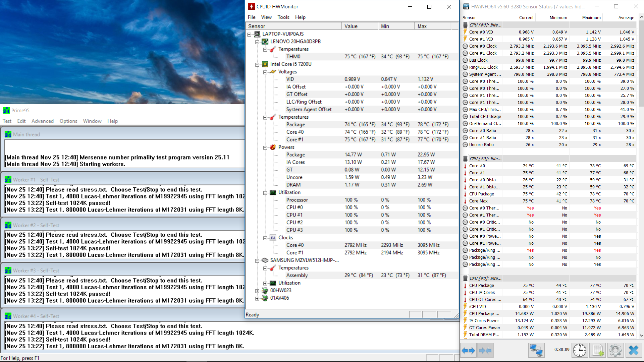This screenshot has width=644, height=362.
Task: Select the CPU #3 utilization row
Action: [x=352, y=230]
